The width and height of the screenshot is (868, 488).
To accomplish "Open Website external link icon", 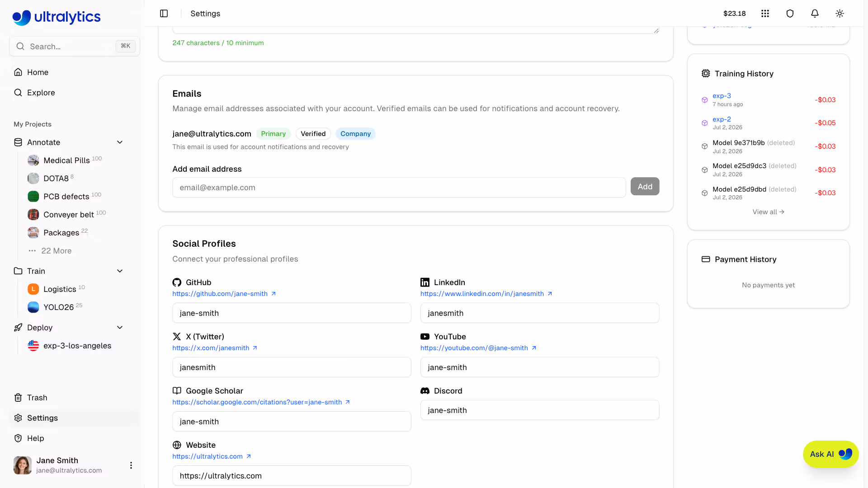I will [x=249, y=456].
